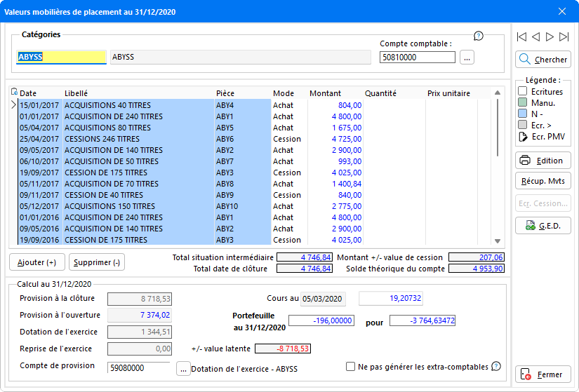Click the Ajouter (+) button

[x=36, y=262]
